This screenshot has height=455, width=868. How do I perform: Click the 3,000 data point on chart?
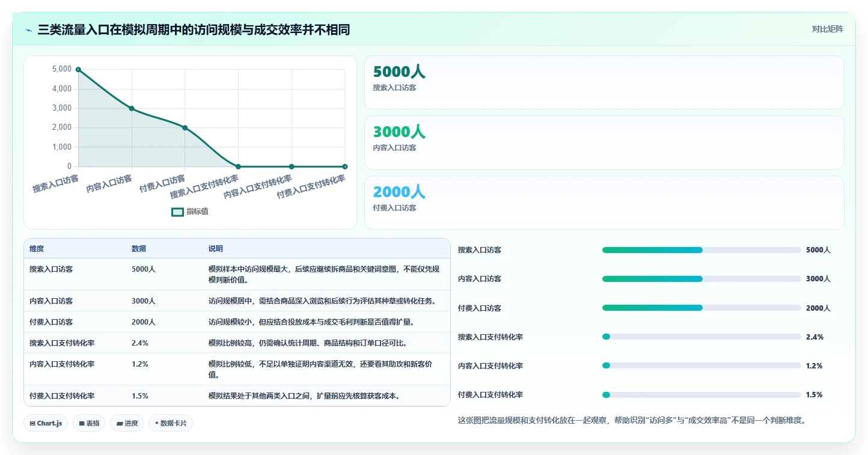pyautogui.click(x=132, y=108)
